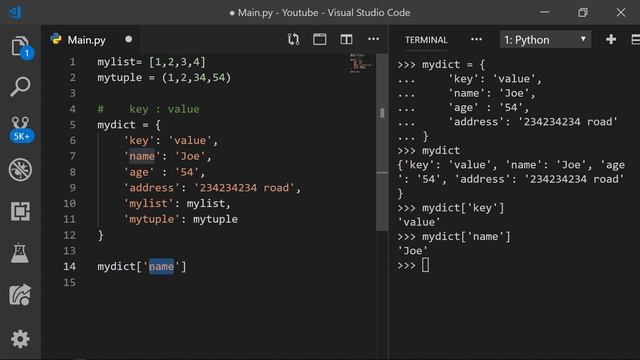Minimize the VS Code window
Screen dimensions: 640x360
[x=544, y=12]
